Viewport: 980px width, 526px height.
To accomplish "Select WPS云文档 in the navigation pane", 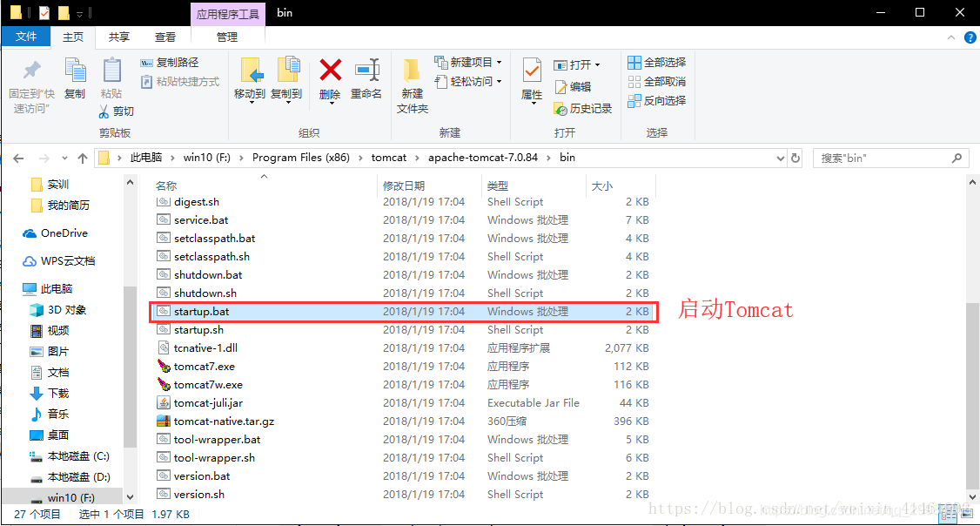I will [59, 260].
